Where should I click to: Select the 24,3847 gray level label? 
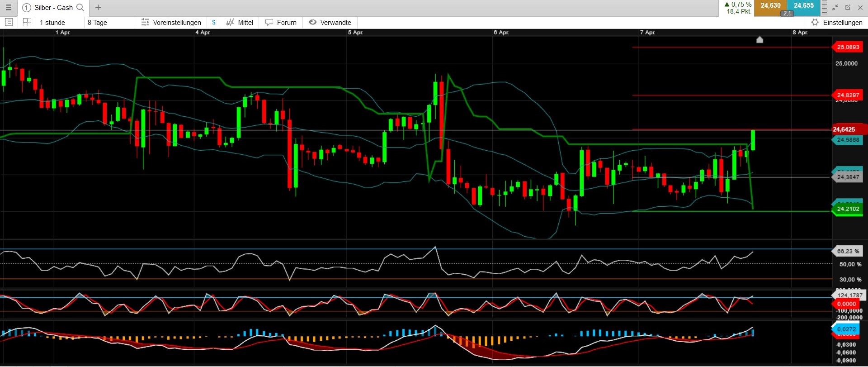[x=848, y=177]
